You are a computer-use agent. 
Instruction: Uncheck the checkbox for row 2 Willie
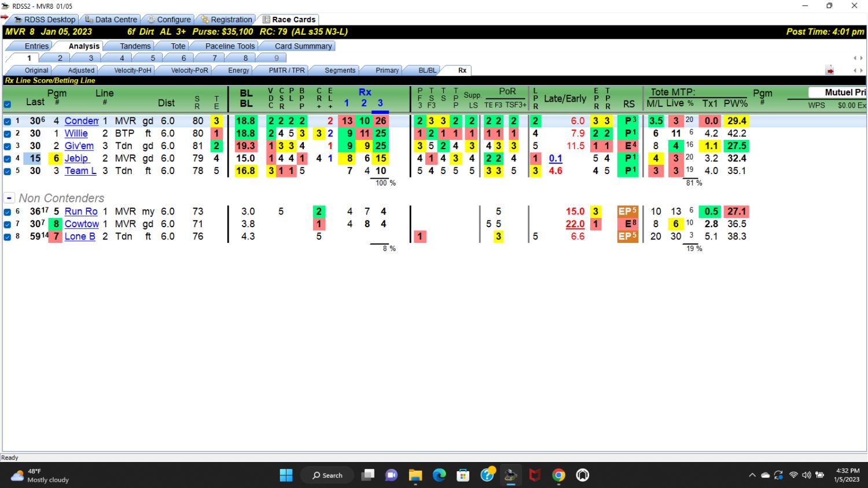7,134
